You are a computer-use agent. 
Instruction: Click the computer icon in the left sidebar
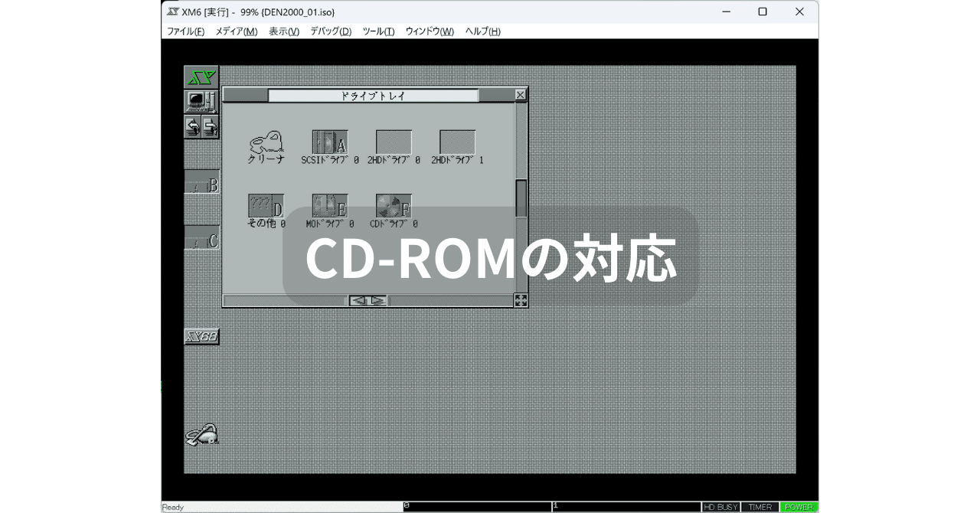pyautogui.click(x=201, y=102)
